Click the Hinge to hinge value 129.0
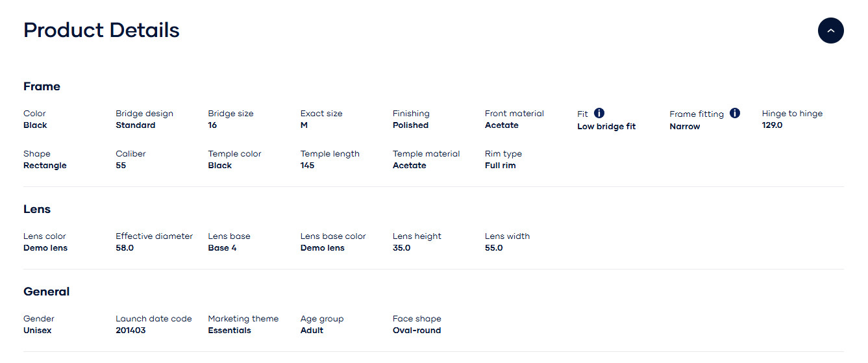 tap(773, 125)
